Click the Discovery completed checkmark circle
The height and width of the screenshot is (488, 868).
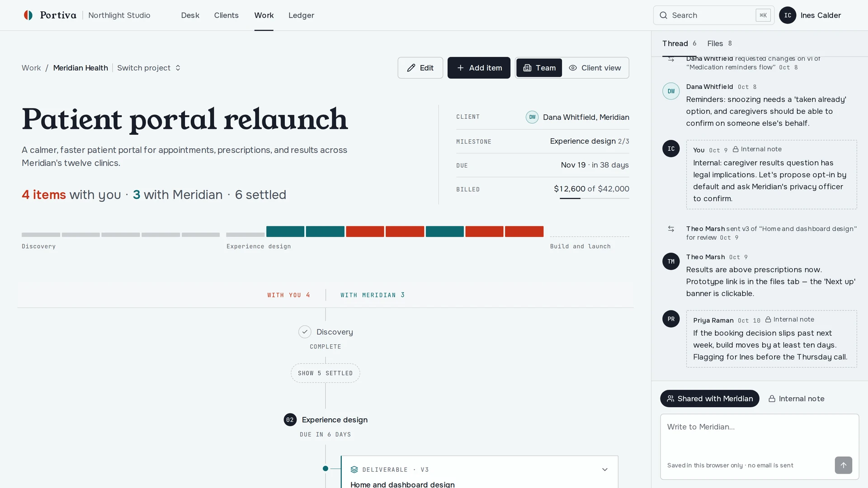point(305,332)
